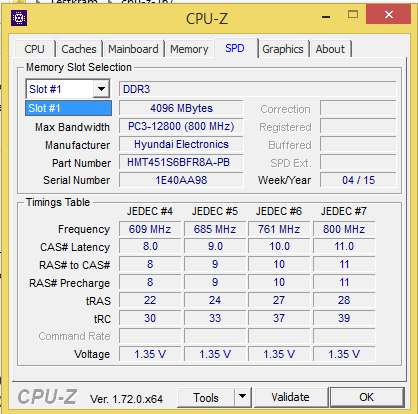Click the empty SPD Ext. field
The width and height of the screenshot is (418, 414).
[358, 162]
